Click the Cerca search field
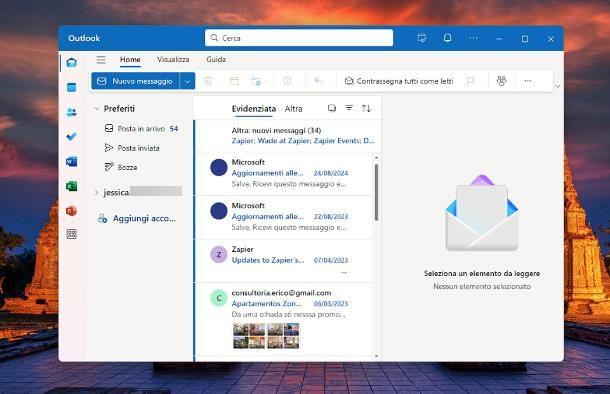The width and height of the screenshot is (610, 394). (299, 38)
